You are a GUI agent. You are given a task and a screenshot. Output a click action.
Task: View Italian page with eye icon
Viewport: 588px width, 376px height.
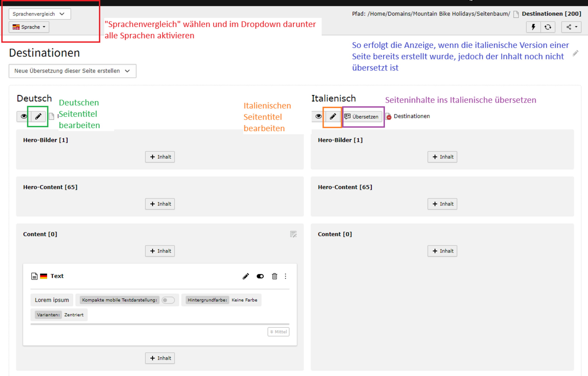click(x=318, y=116)
